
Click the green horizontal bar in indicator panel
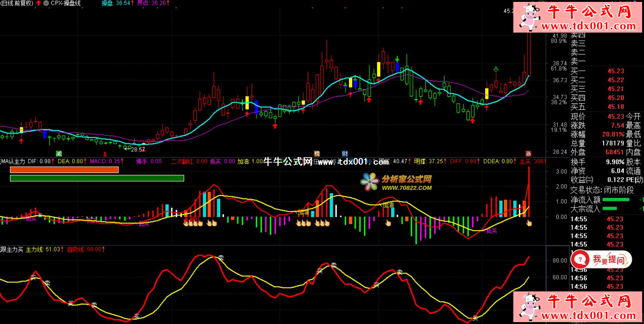tap(97, 178)
